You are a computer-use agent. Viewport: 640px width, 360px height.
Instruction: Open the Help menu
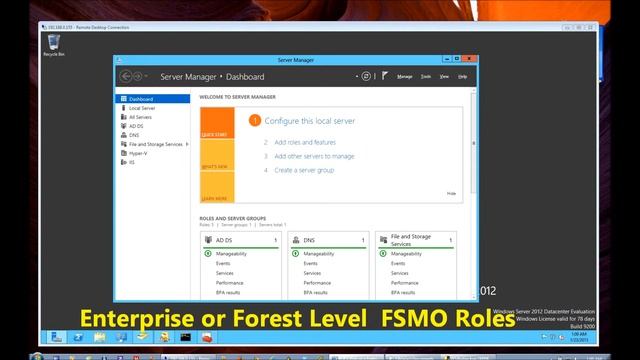click(462, 77)
